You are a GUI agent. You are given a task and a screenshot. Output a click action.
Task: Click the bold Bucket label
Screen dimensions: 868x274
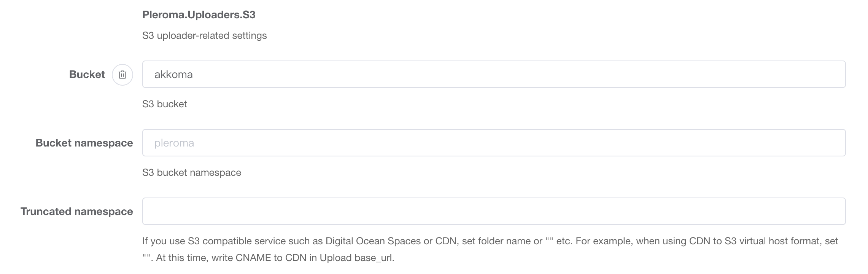(87, 75)
